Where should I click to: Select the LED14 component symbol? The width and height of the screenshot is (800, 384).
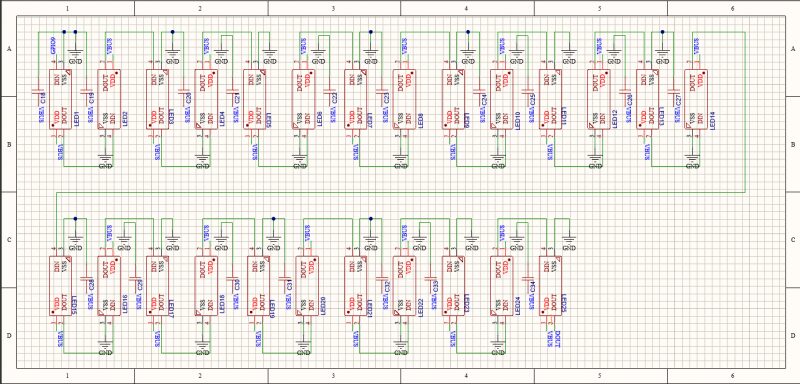click(696, 99)
